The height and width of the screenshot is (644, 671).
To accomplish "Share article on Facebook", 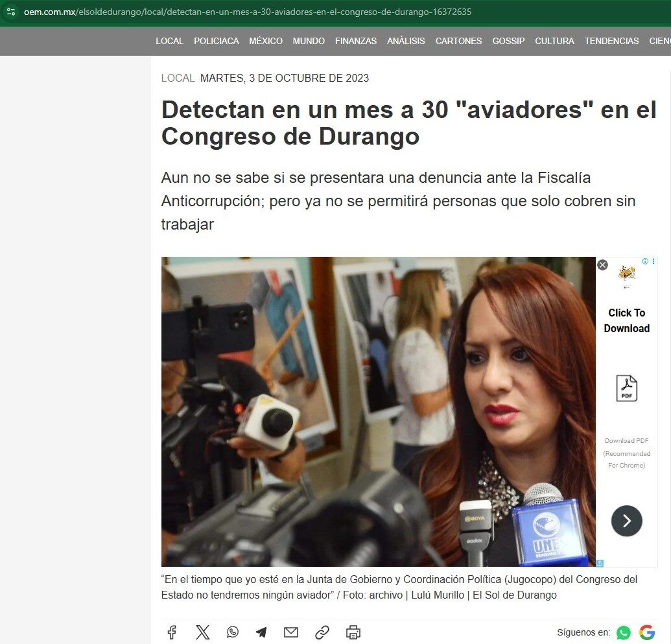I will click(x=172, y=632).
